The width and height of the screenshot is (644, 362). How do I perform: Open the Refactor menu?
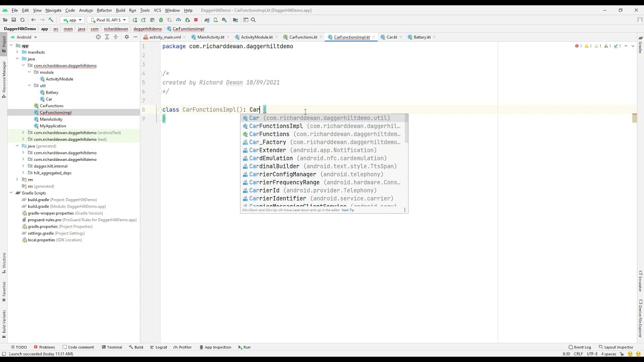(x=104, y=10)
